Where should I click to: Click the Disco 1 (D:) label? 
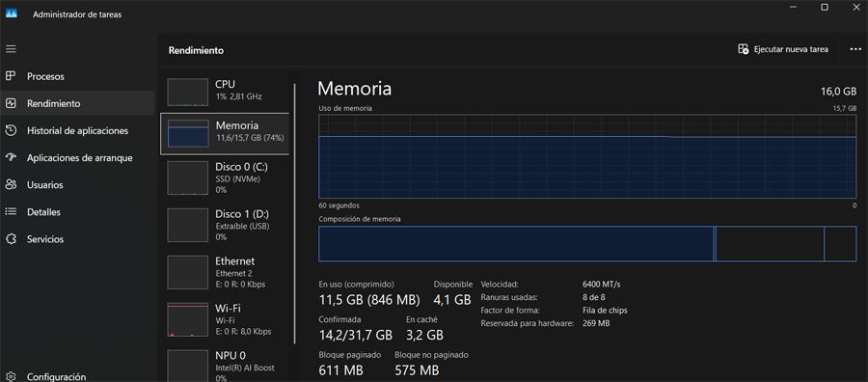[242, 214]
